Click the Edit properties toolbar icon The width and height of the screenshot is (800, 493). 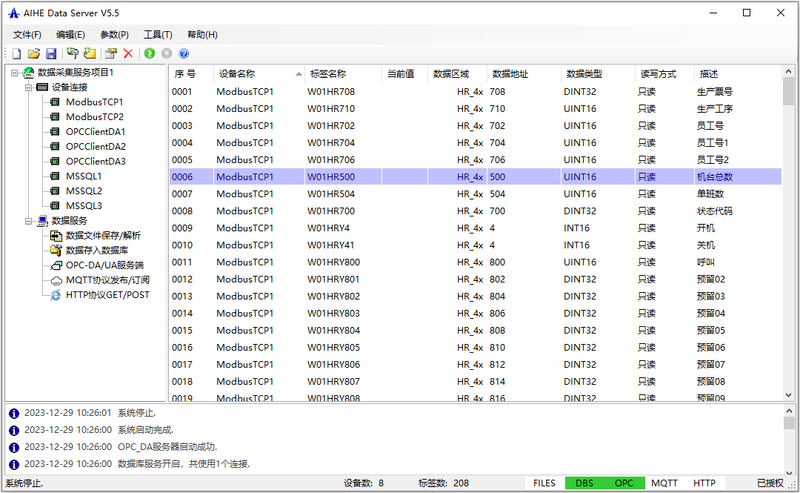click(x=111, y=54)
